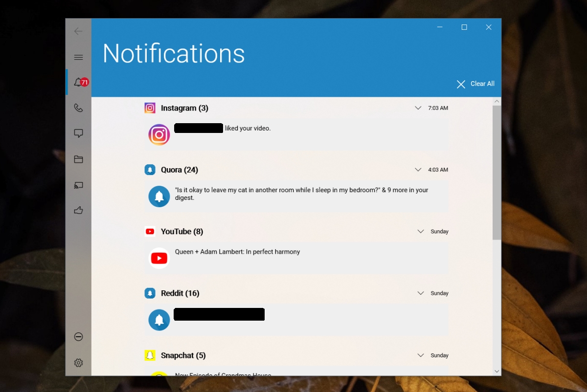
Task: Click the scrollbar down arrow
Action: click(x=497, y=371)
